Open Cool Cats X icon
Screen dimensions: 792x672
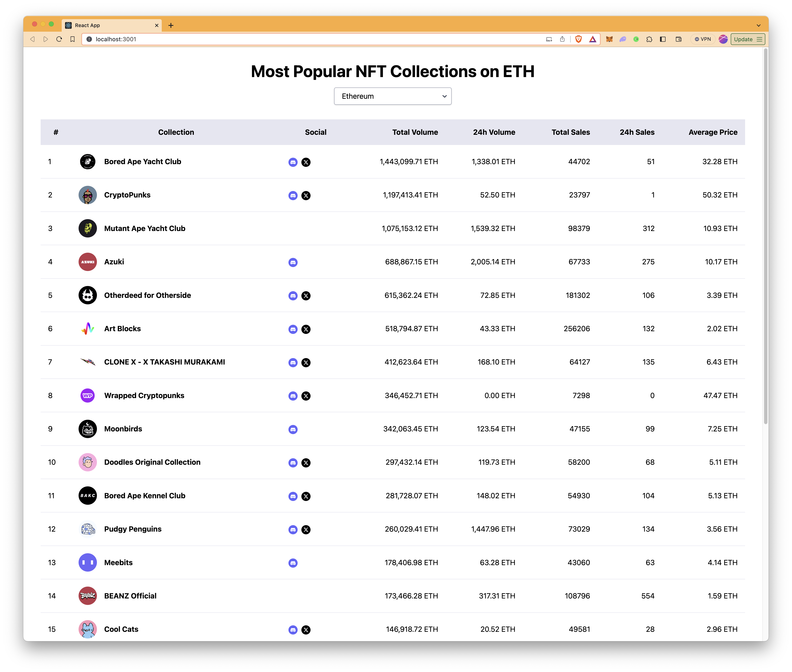(x=306, y=630)
